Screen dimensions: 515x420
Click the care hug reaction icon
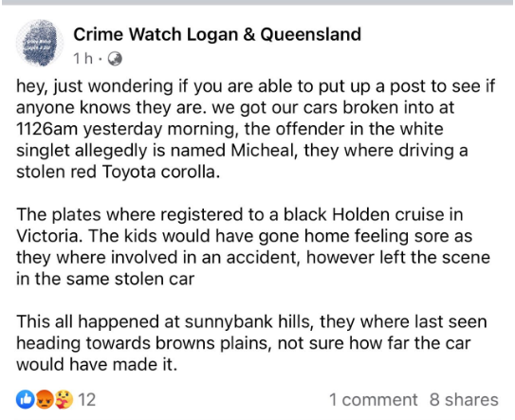(x=64, y=399)
